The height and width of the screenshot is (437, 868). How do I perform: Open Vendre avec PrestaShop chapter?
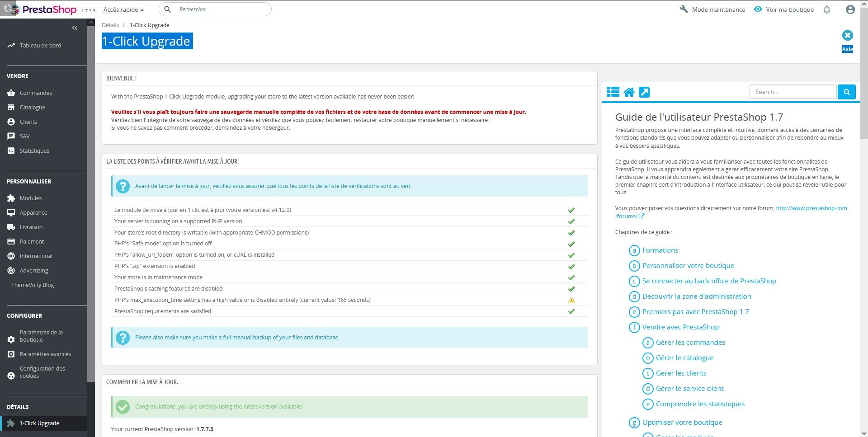(680, 327)
